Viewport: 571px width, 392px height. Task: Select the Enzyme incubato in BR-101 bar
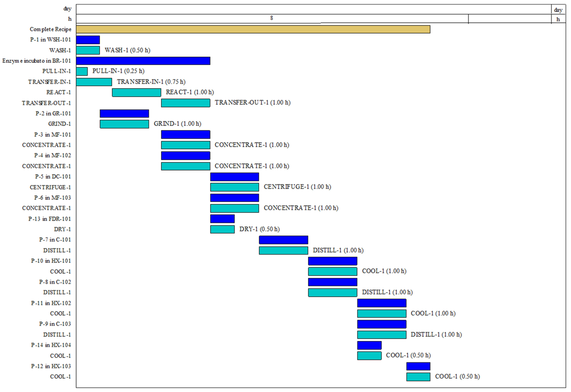tap(143, 61)
